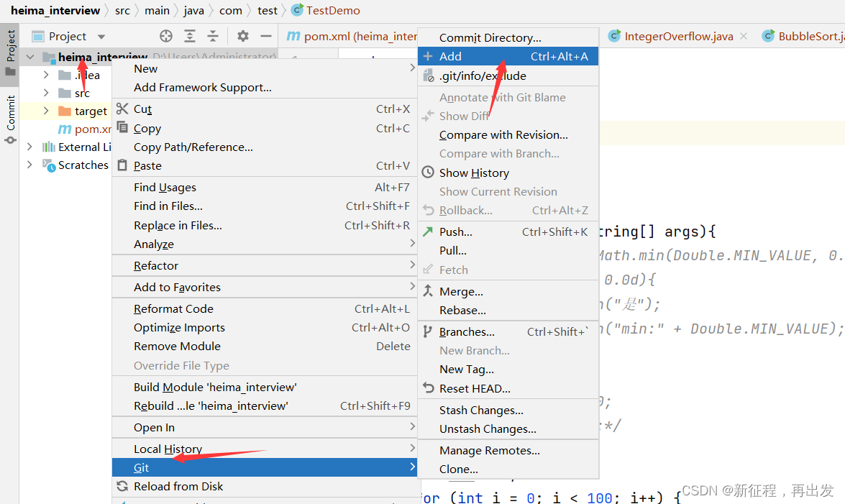Open the New submenu

tap(265, 68)
